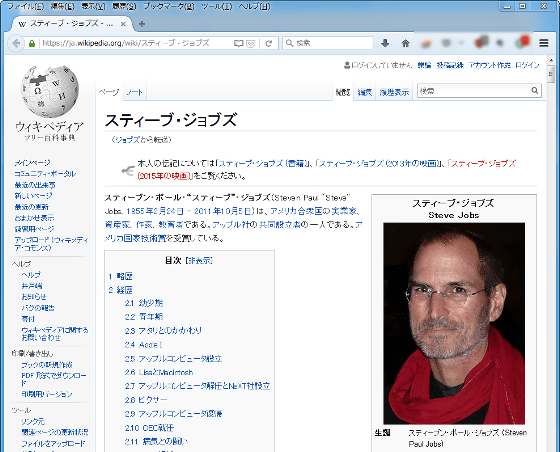The width and height of the screenshot is (560, 452).
Task: Open 最近の出来事 sidebar link
Action: click(35, 185)
